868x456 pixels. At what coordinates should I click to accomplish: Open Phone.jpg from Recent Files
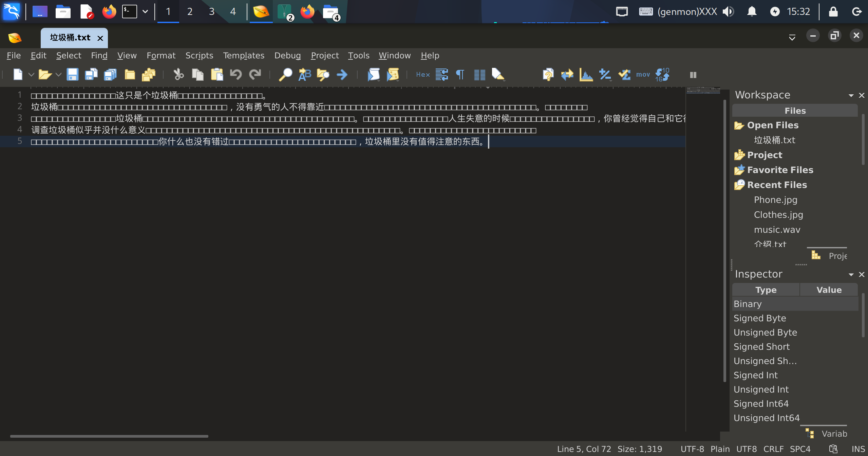tap(775, 200)
